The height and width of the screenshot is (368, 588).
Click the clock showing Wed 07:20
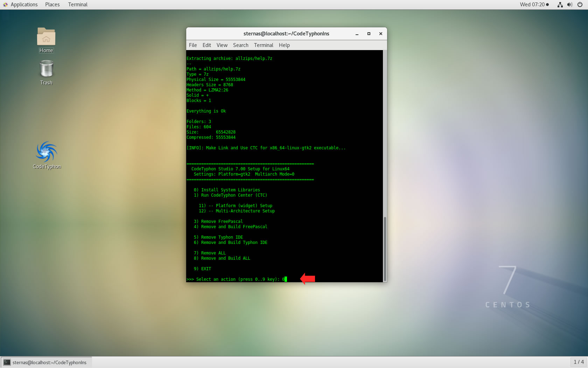click(532, 5)
